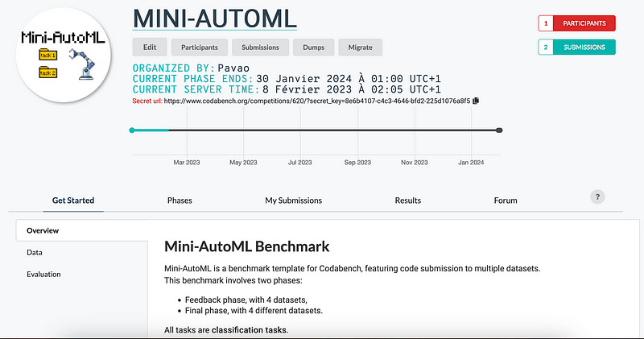Open the help question mark icon

click(x=597, y=196)
